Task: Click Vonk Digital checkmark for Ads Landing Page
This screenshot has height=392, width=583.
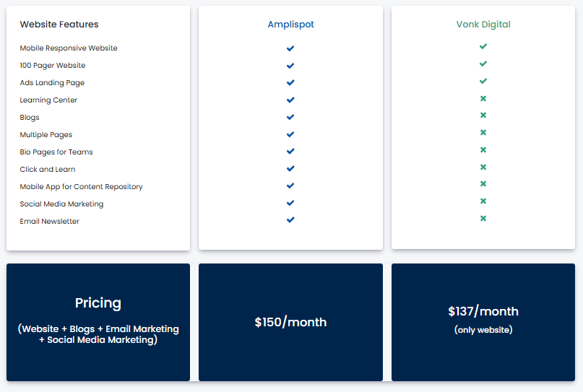Action: tap(483, 81)
